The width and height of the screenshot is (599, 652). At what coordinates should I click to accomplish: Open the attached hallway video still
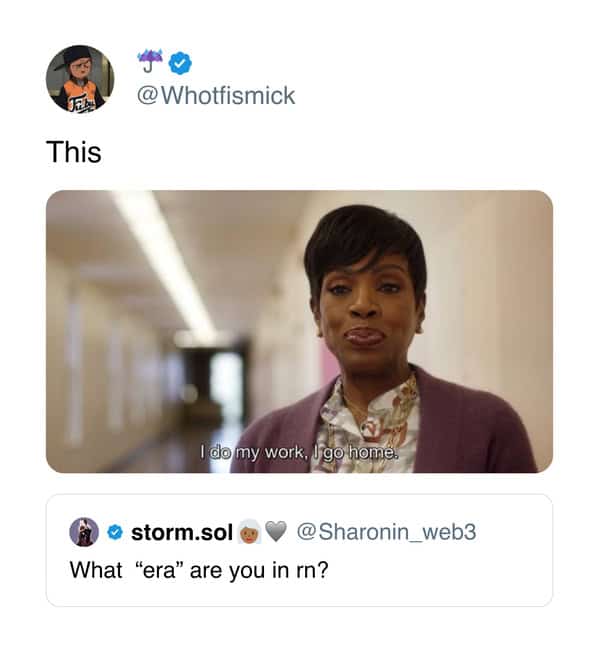click(299, 331)
